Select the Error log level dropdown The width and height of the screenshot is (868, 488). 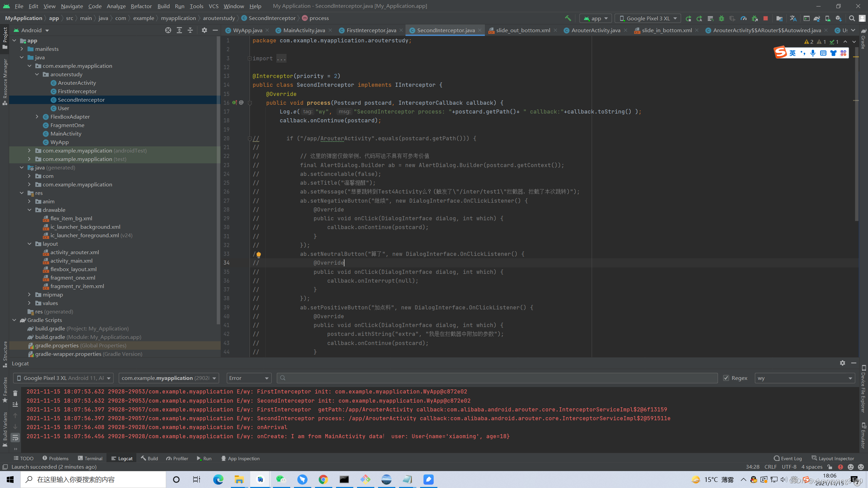248,378
